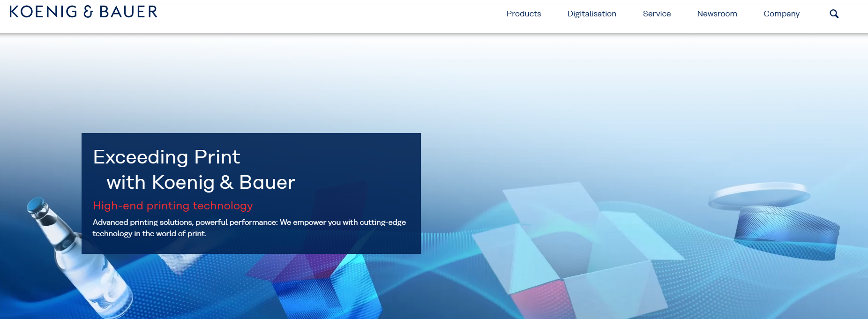
Task: Click the 'Exceeding Print' headline
Action: coord(166,157)
